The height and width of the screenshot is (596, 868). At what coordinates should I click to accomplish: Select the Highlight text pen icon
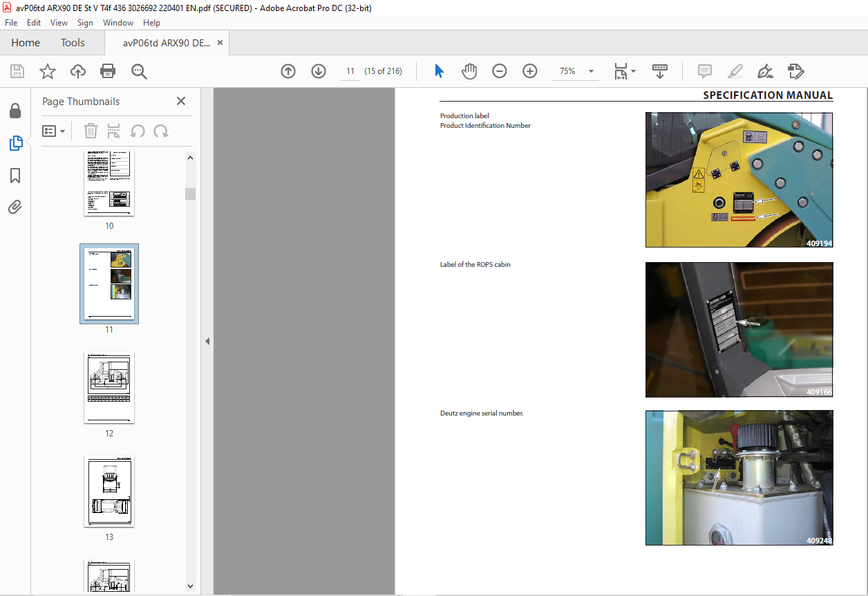tap(735, 71)
